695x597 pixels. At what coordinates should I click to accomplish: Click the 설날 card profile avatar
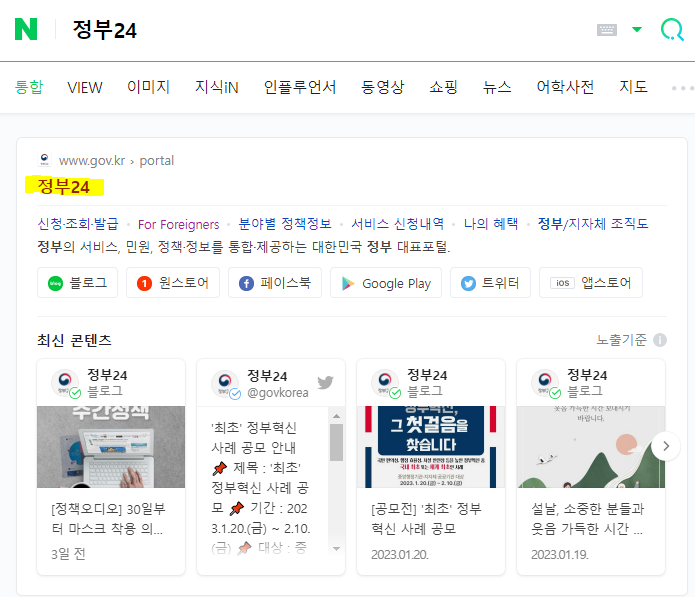click(x=545, y=382)
